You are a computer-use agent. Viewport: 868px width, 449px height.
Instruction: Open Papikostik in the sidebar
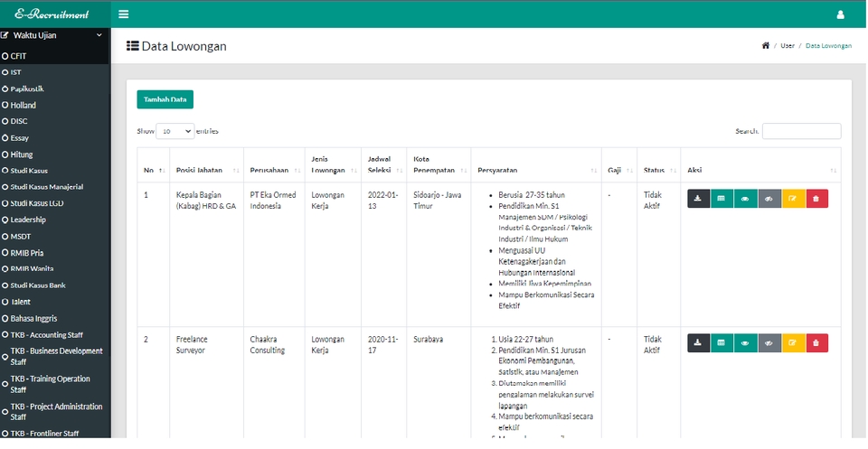pyautogui.click(x=55, y=89)
